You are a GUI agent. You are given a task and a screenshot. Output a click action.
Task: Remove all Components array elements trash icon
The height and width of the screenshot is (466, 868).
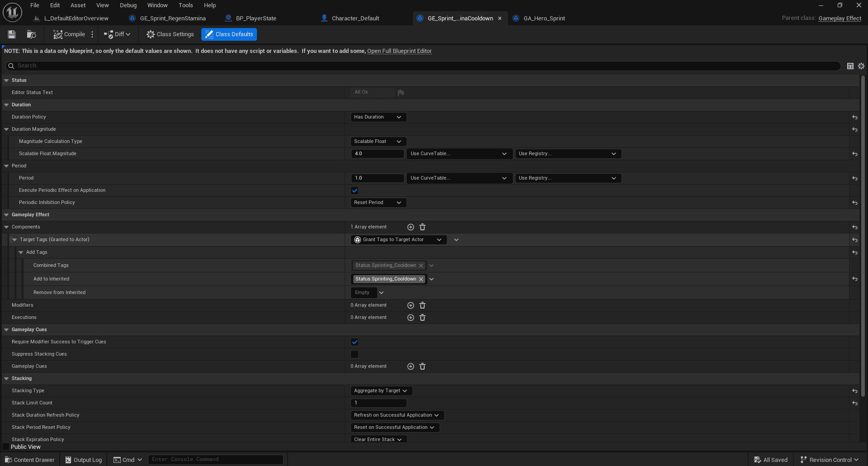pyautogui.click(x=422, y=227)
